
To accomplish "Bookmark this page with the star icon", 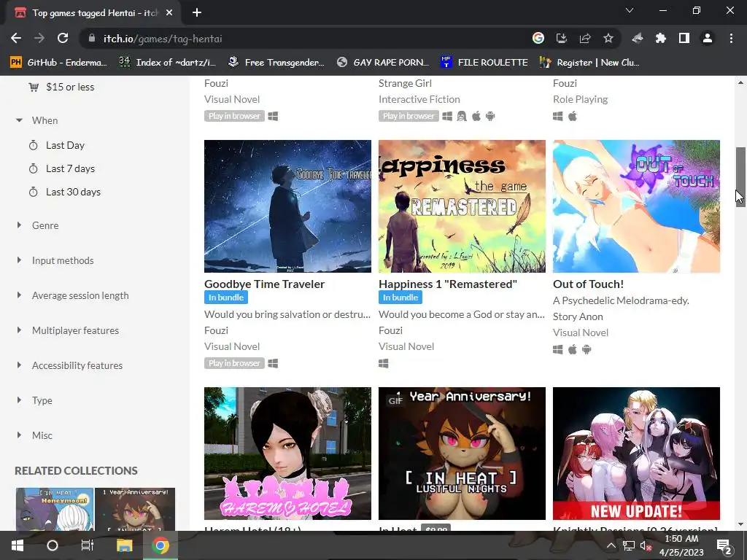I will pos(608,39).
